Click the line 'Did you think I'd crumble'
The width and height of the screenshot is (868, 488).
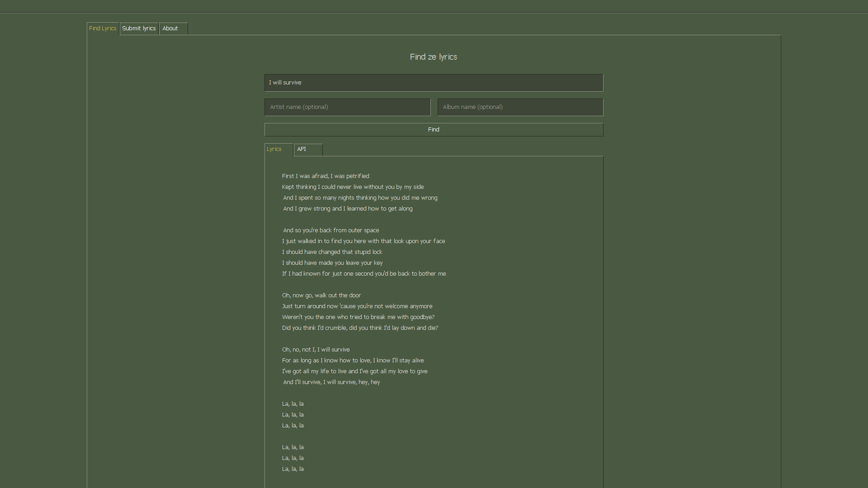point(360,328)
